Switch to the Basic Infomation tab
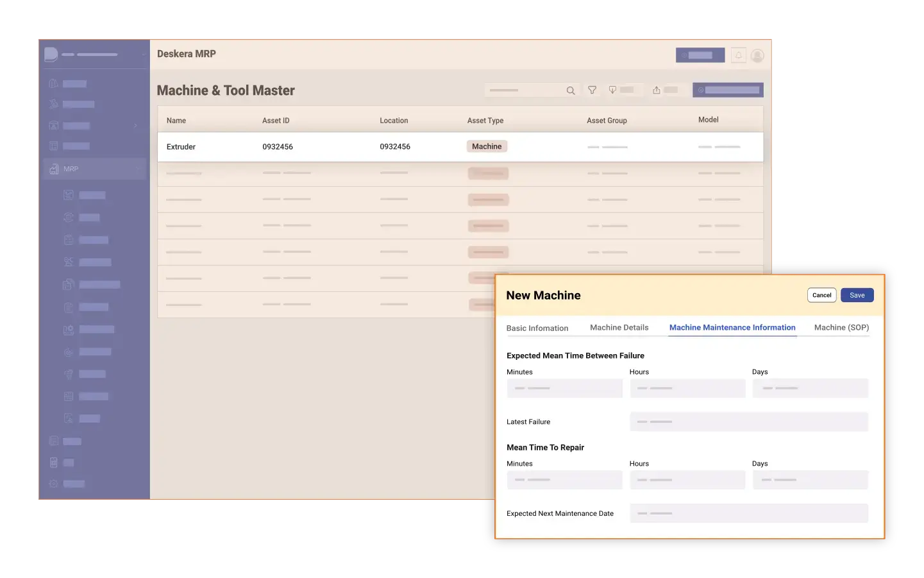Viewport: 924px width, 578px height. click(537, 327)
